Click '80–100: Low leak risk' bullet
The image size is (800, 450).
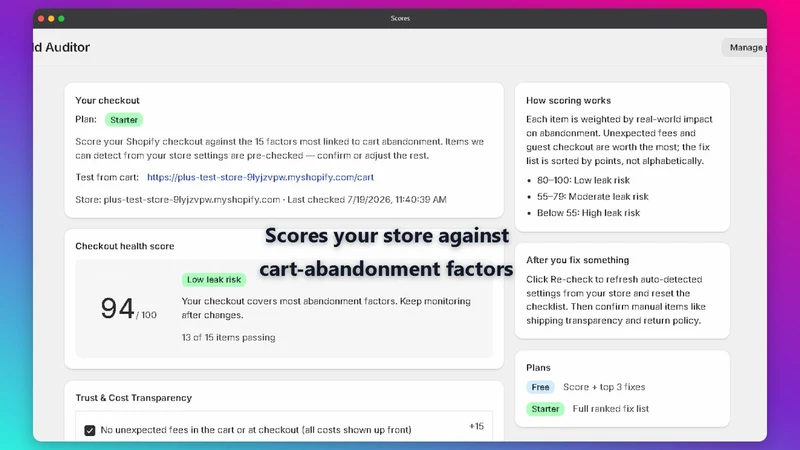(583, 180)
